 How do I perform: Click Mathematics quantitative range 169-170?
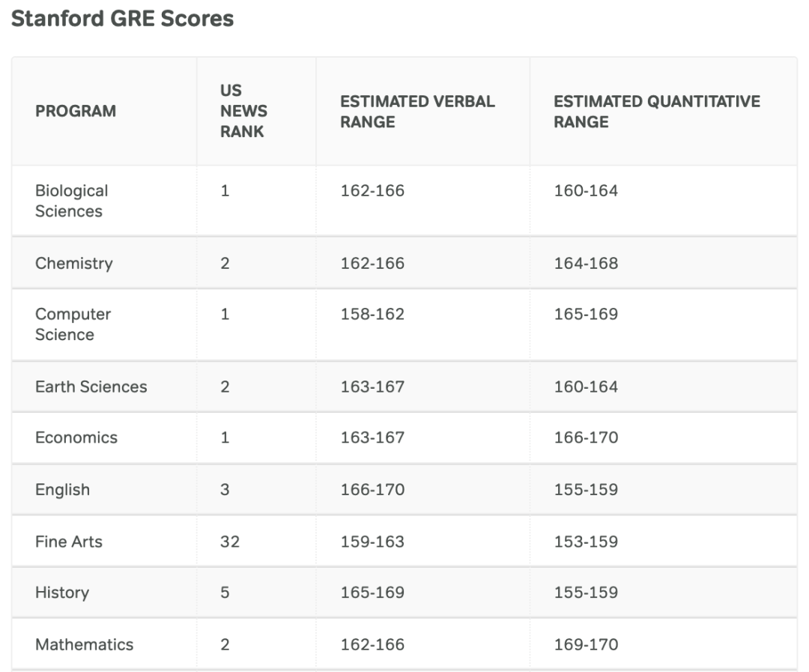586,644
